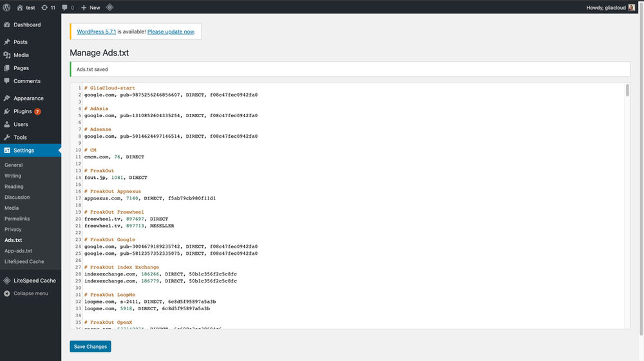Image resolution: width=644 pixels, height=361 pixels.
Task: Click the loopme.com s-2411 line
Action: pos(150,302)
